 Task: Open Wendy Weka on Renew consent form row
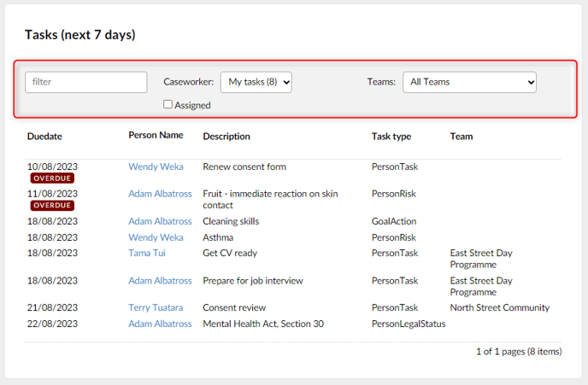coord(156,166)
